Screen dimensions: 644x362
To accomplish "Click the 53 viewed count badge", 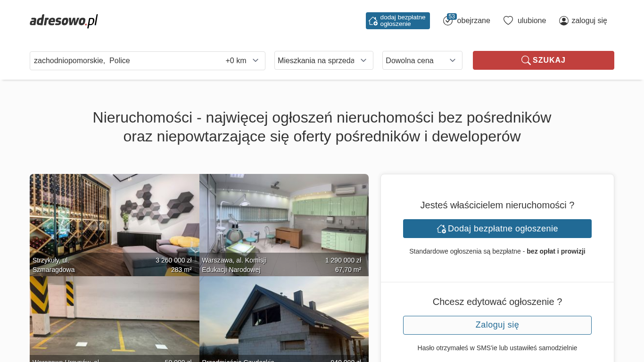I will click(452, 16).
